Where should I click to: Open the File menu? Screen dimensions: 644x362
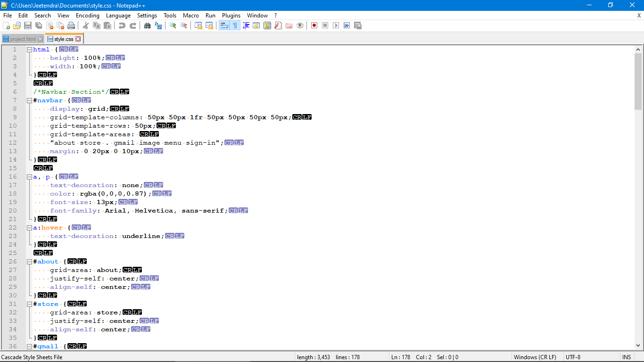click(x=8, y=16)
